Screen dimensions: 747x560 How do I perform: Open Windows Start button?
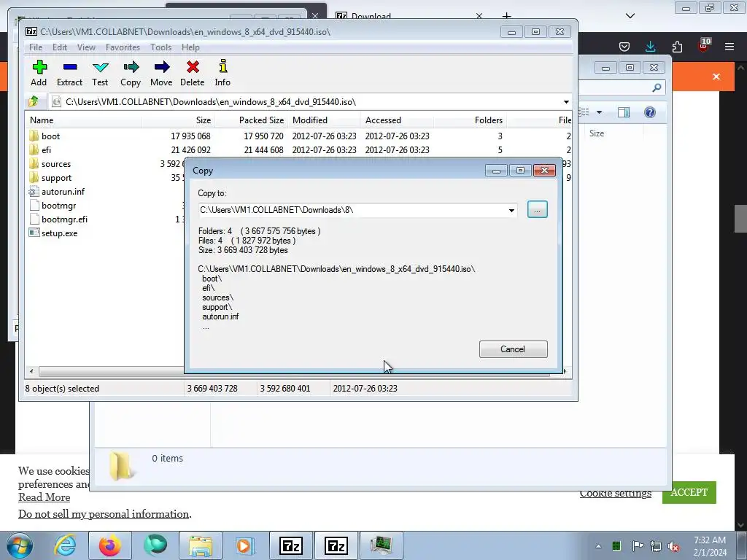click(x=19, y=545)
